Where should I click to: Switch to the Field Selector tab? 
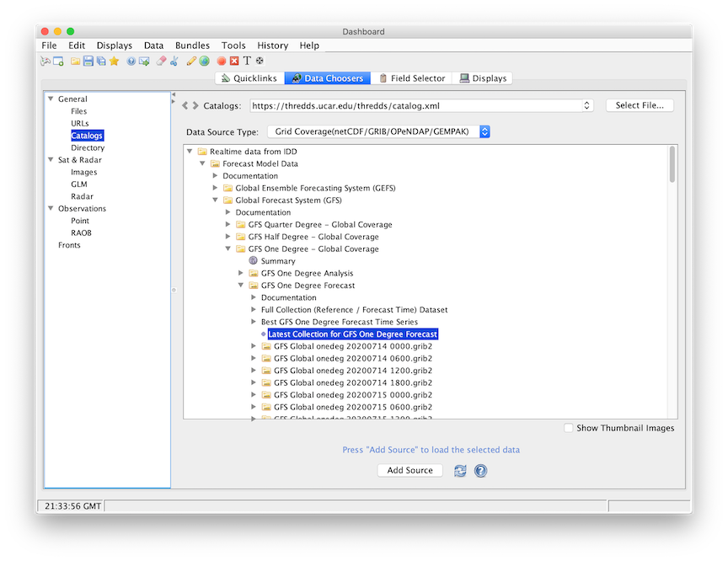click(412, 77)
